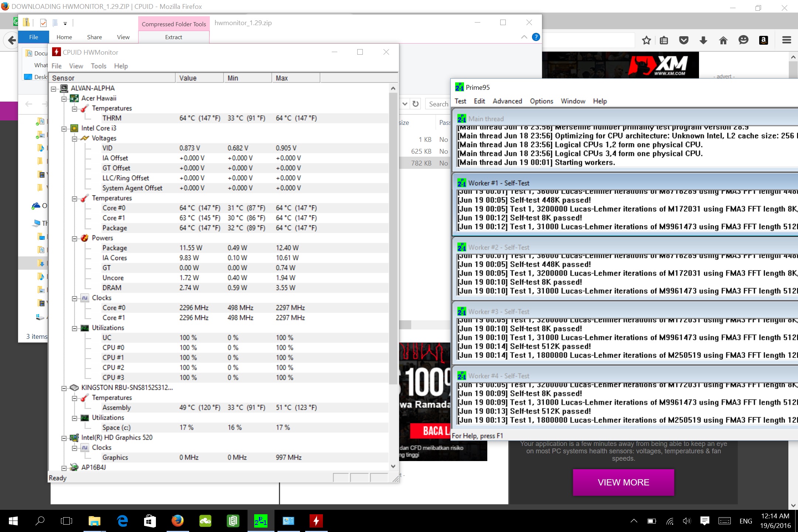798x532 pixels.
Task: Click the Worker #1 Self-Test window icon
Action: tap(461, 183)
